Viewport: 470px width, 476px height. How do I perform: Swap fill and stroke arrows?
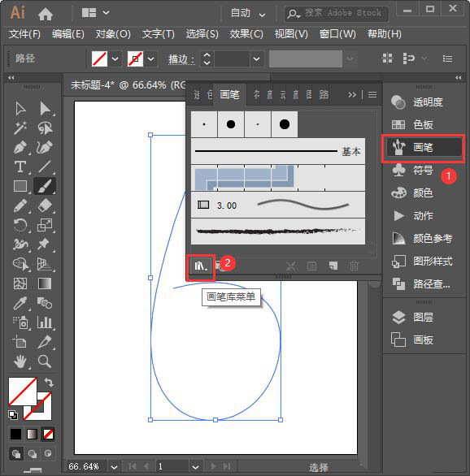pyautogui.click(x=49, y=383)
